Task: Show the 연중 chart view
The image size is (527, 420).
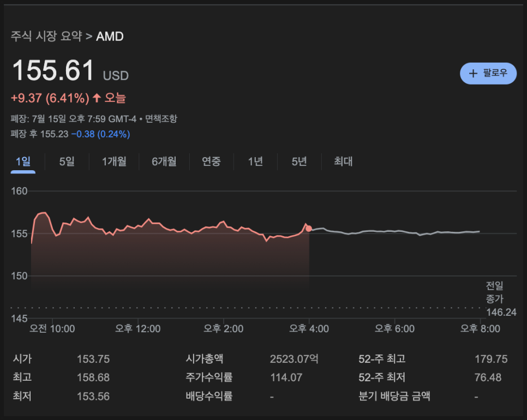Action: coord(211,161)
